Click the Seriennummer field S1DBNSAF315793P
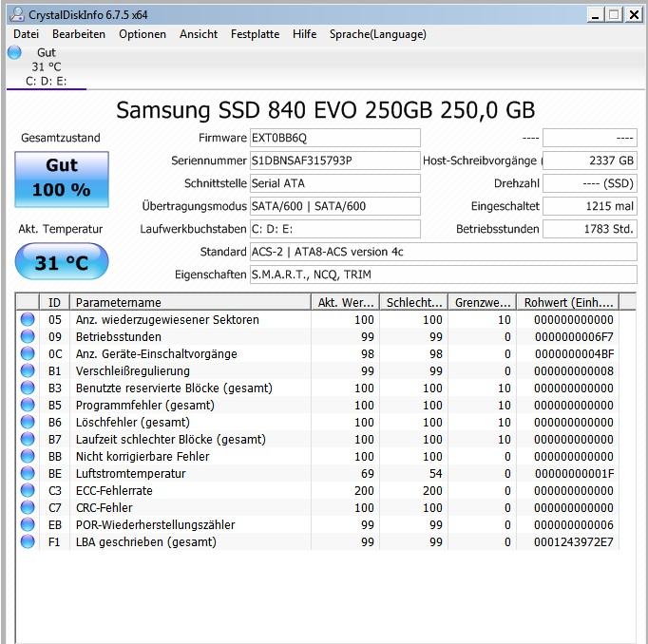Viewport: 648px width, 644px height. click(335, 161)
